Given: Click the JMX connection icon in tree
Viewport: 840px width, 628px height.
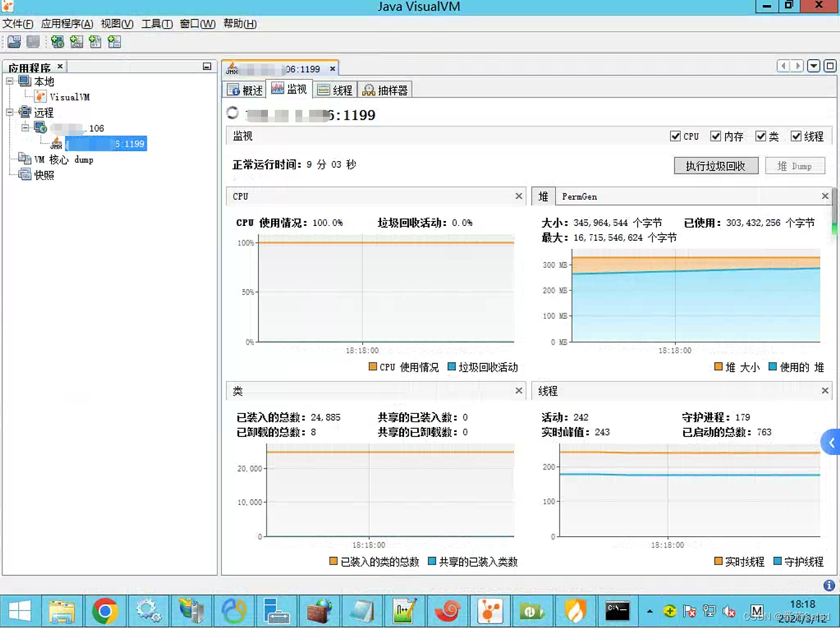Looking at the screenshot, I should [56, 144].
